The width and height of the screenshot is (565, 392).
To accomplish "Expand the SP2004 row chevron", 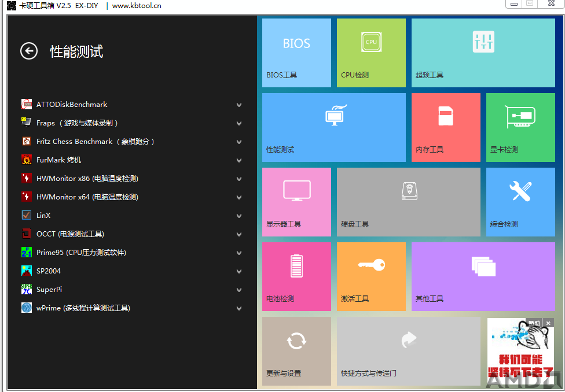I will (x=239, y=271).
